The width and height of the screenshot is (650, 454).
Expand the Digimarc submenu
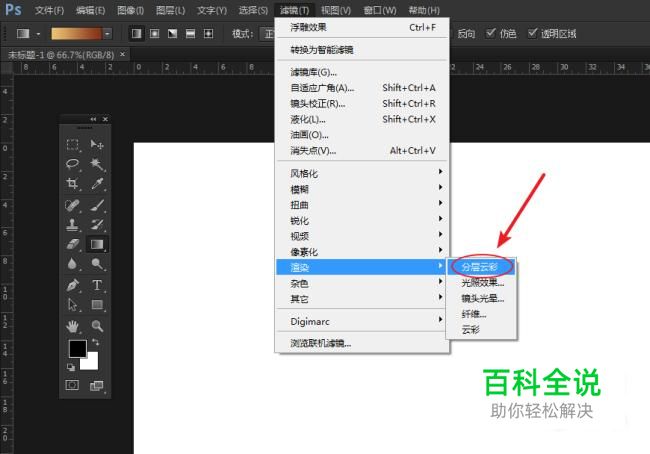[x=361, y=321]
